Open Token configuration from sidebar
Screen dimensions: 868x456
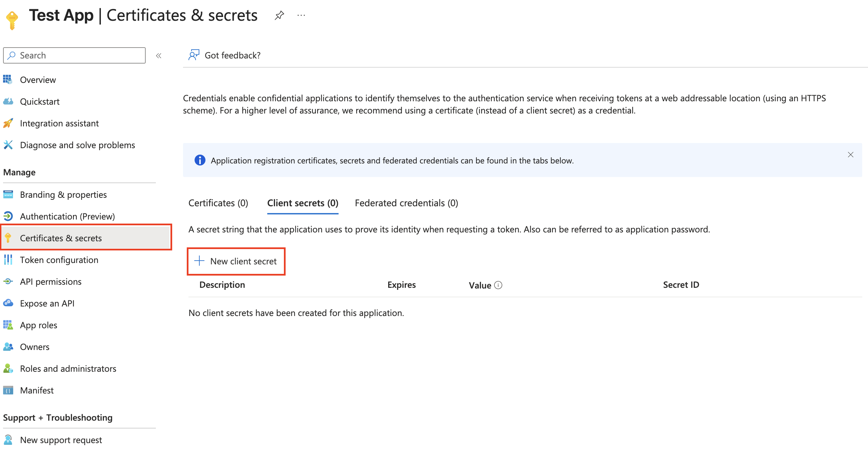click(x=59, y=260)
